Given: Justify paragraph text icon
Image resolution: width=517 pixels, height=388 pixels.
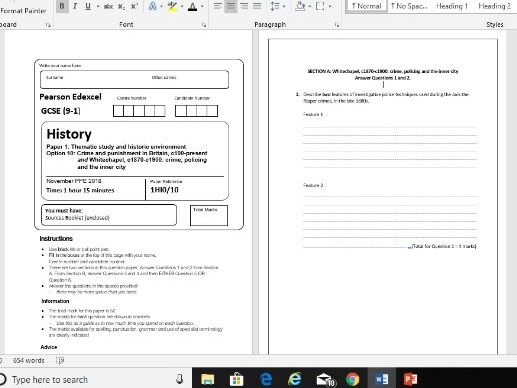Looking at the screenshot, I should [257, 6].
